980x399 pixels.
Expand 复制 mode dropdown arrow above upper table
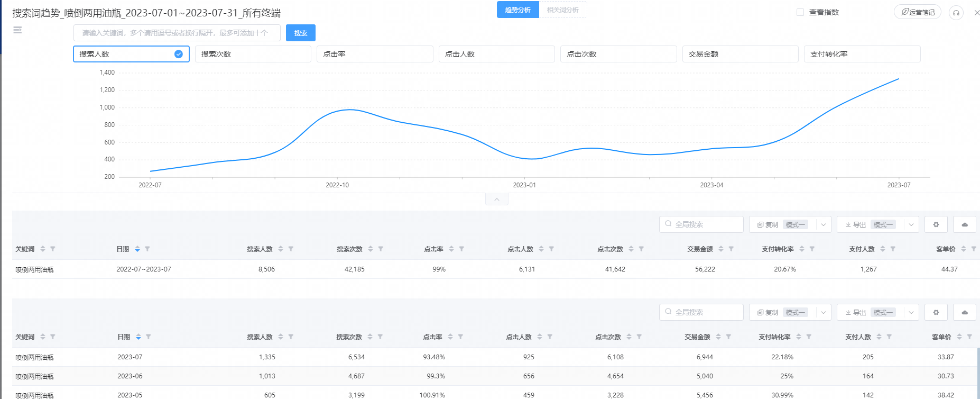point(823,224)
